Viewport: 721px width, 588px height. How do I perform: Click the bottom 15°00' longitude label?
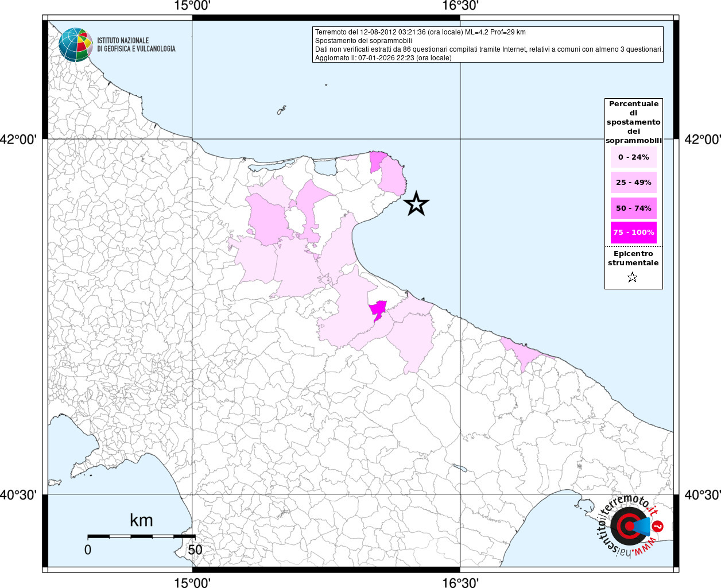pos(192,582)
